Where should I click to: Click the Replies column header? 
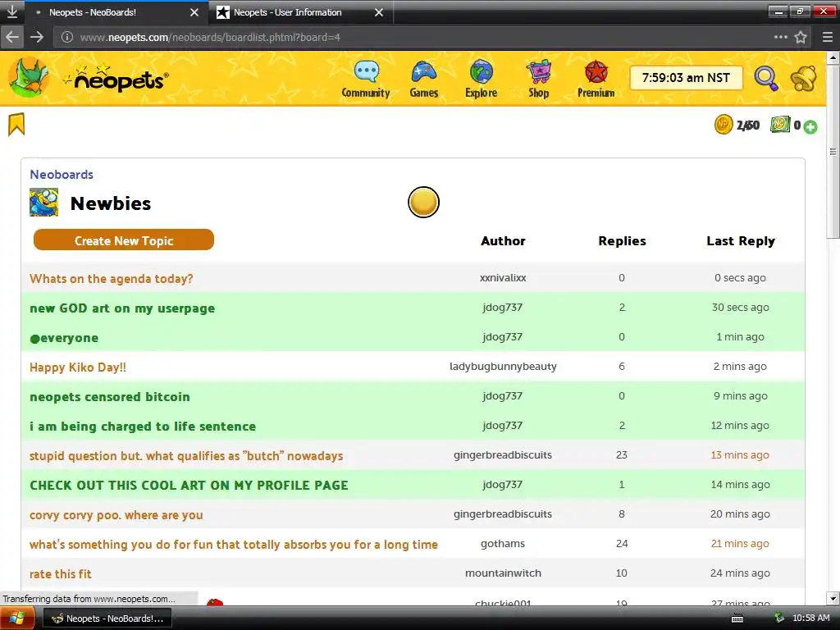pyautogui.click(x=622, y=240)
